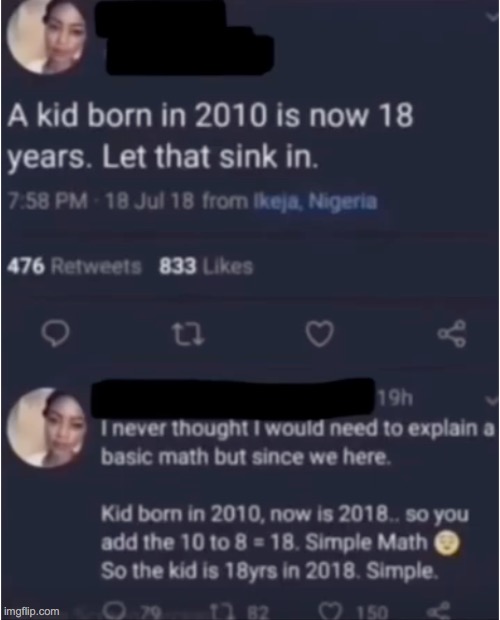This screenshot has height=620, width=500.
Task: Expand the top tweet's options chevron
Action: coord(491,17)
